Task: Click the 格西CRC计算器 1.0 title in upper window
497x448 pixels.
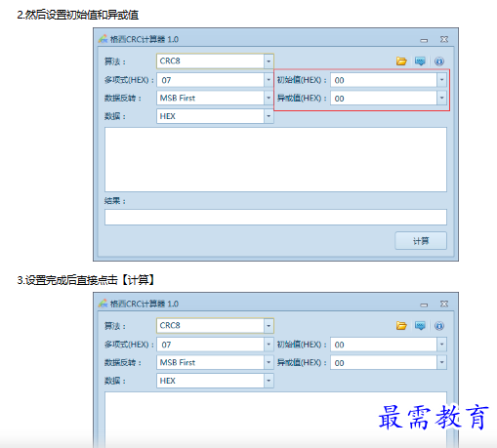Action: [x=145, y=39]
